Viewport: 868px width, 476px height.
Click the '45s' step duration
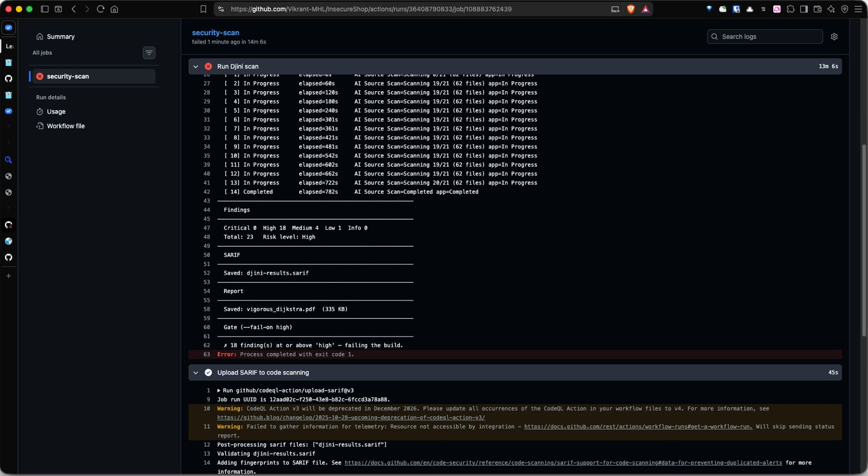click(833, 373)
